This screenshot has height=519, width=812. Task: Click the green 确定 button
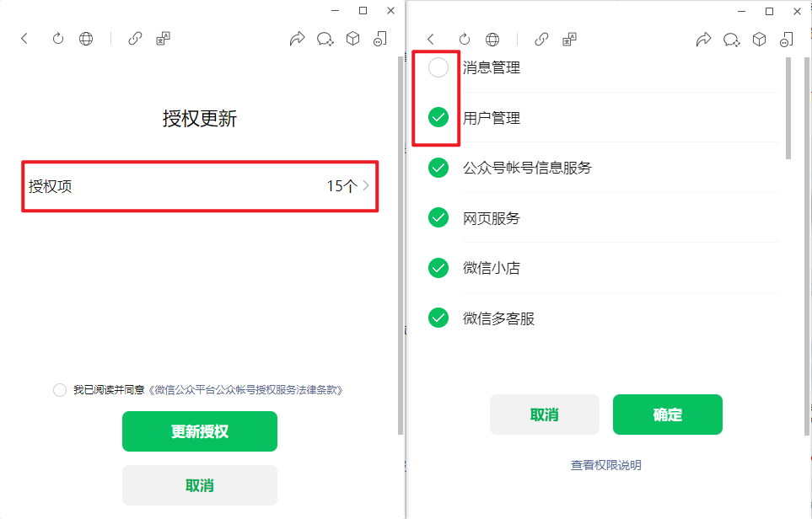(x=668, y=415)
